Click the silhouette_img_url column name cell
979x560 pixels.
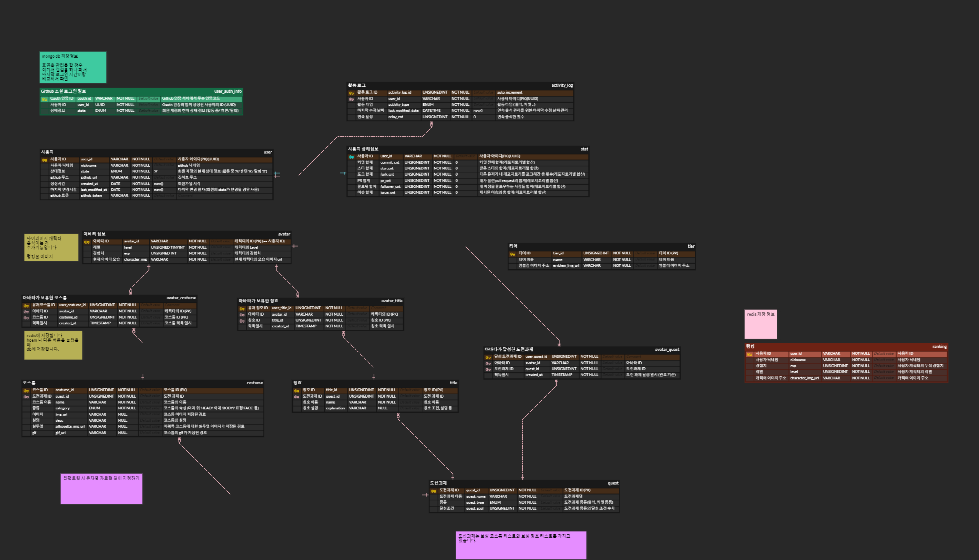(70, 427)
